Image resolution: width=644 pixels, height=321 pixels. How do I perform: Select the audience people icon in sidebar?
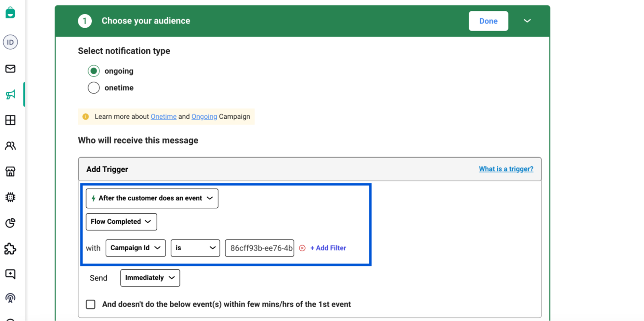point(10,146)
